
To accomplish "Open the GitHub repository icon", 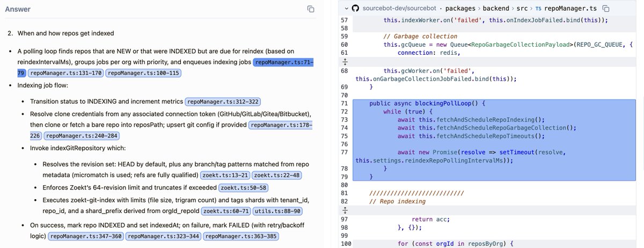I will pos(355,9).
